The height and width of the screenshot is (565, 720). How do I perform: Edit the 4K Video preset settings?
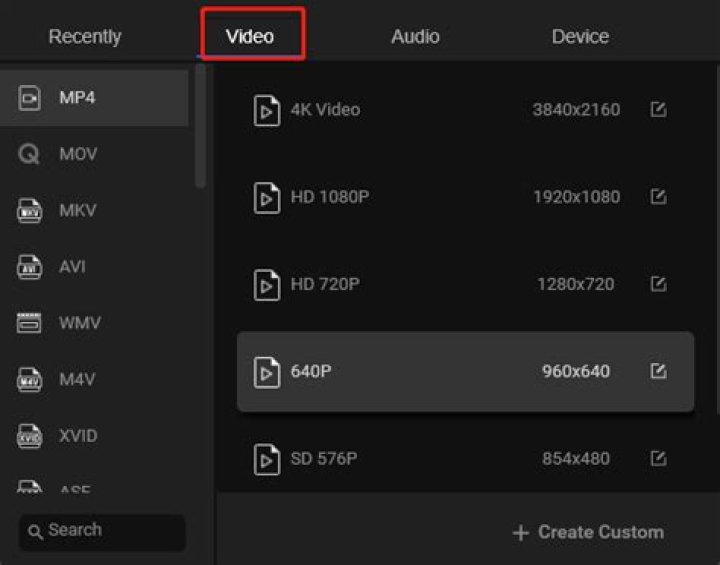coord(658,109)
